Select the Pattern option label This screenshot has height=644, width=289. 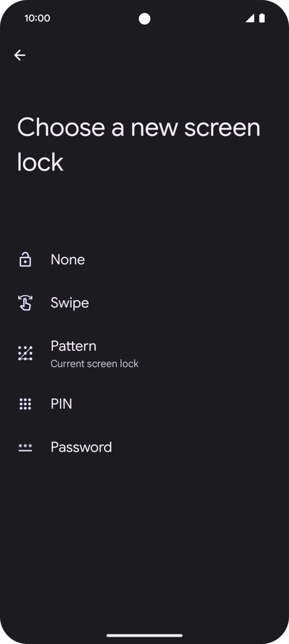(73, 346)
